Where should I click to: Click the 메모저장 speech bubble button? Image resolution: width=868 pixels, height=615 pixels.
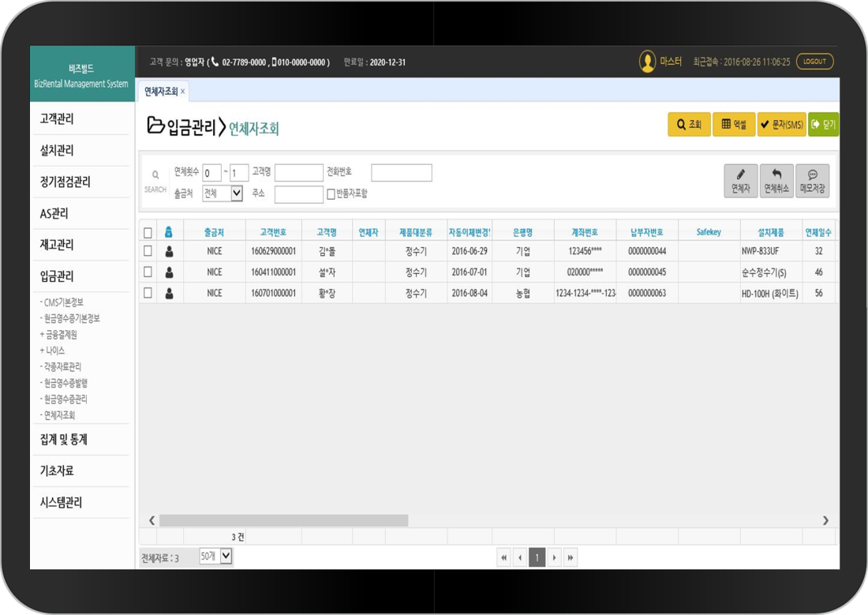click(813, 181)
